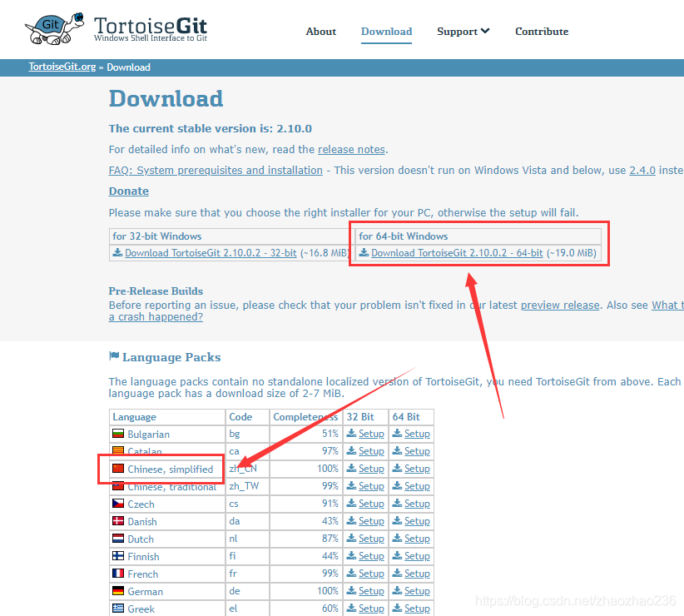Viewport: 684px width, 616px height.
Task: Download TortoiseGit 2.10.0.2 64-bit installer
Action: pyautogui.click(x=457, y=253)
